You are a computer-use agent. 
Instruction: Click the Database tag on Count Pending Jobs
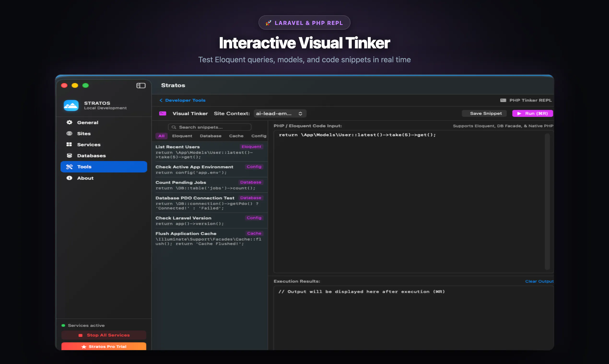click(x=251, y=182)
